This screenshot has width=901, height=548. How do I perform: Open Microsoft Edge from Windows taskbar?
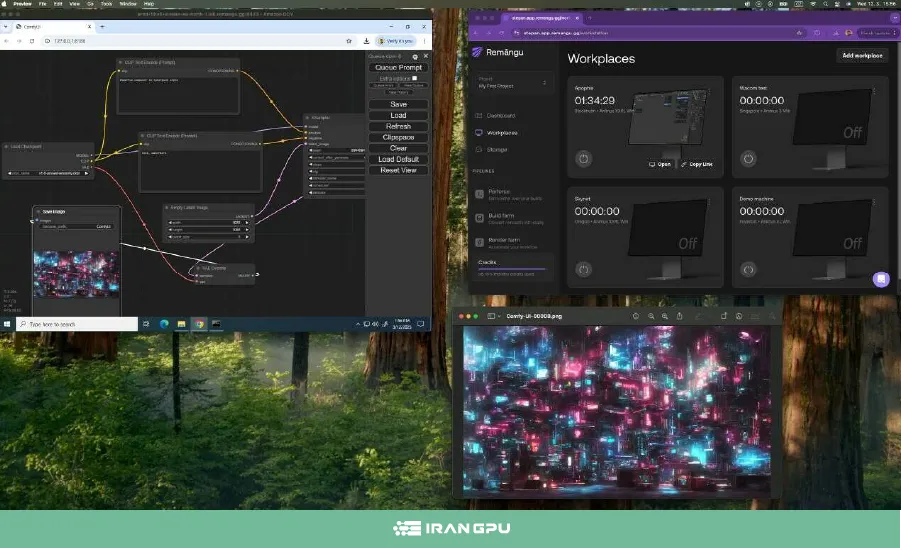162,324
